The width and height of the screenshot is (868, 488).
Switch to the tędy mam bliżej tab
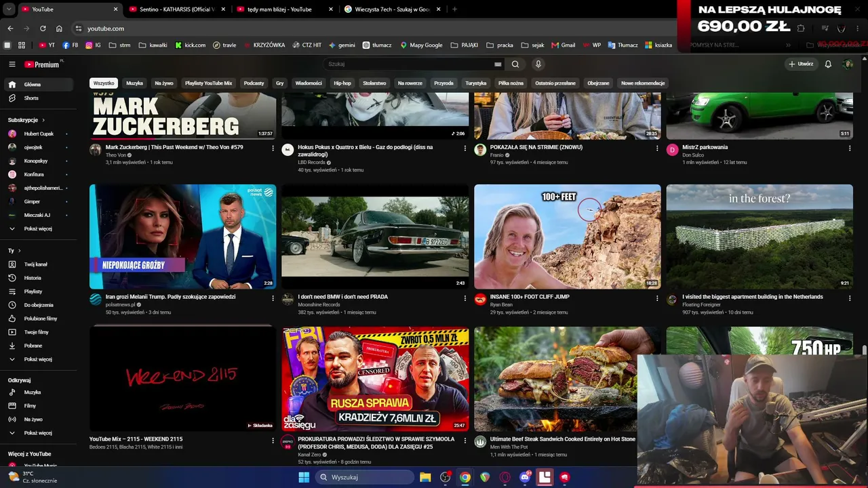tap(283, 9)
